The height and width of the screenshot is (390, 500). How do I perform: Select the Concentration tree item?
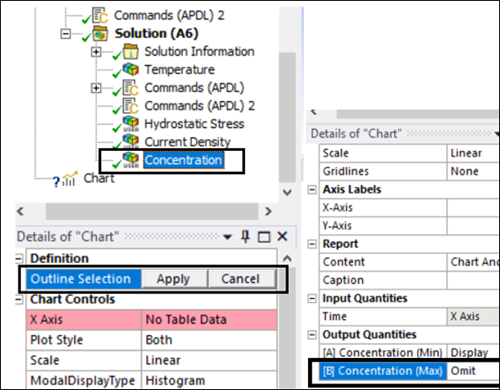[183, 160]
